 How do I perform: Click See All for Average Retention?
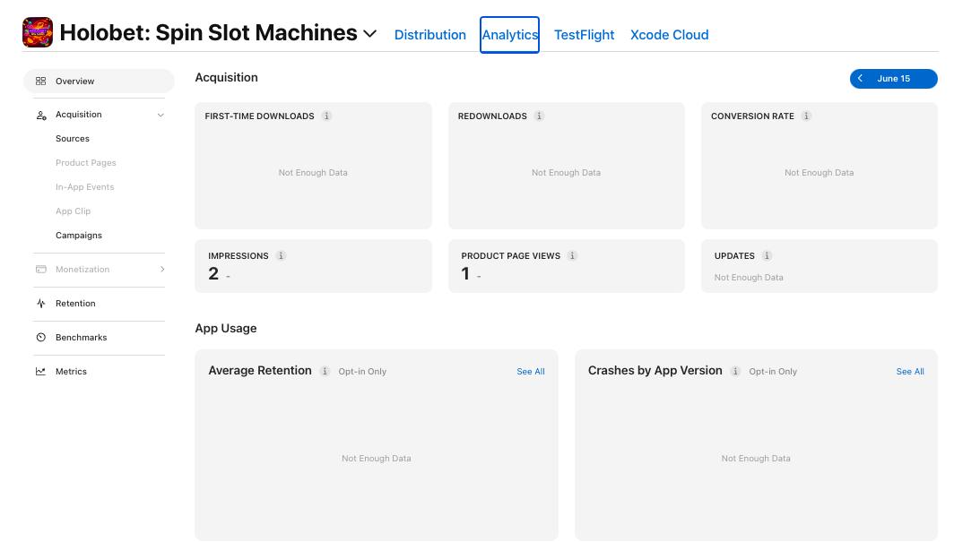coord(531,372)
